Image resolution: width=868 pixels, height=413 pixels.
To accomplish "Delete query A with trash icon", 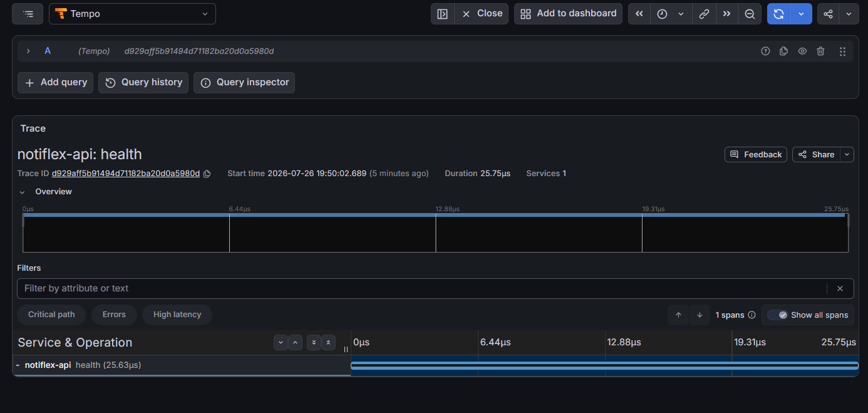I will click(x=820, y=51).
